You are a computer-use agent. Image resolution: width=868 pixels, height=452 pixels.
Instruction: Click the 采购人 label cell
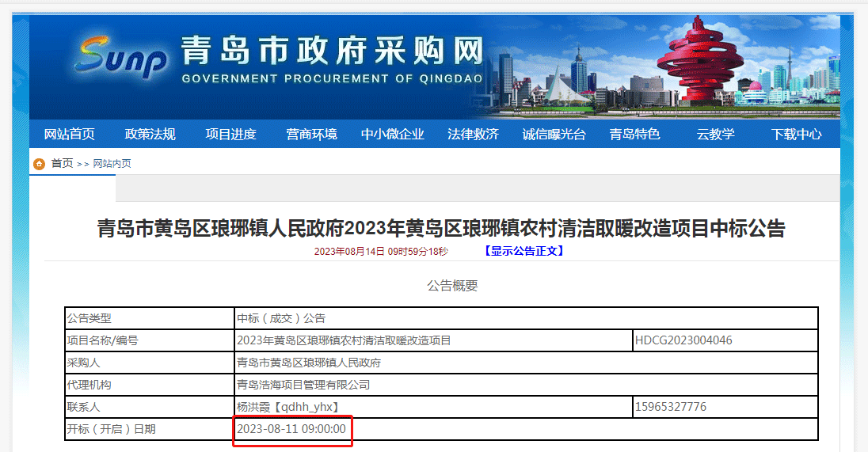pyautogui.click(x=150, y=363)
